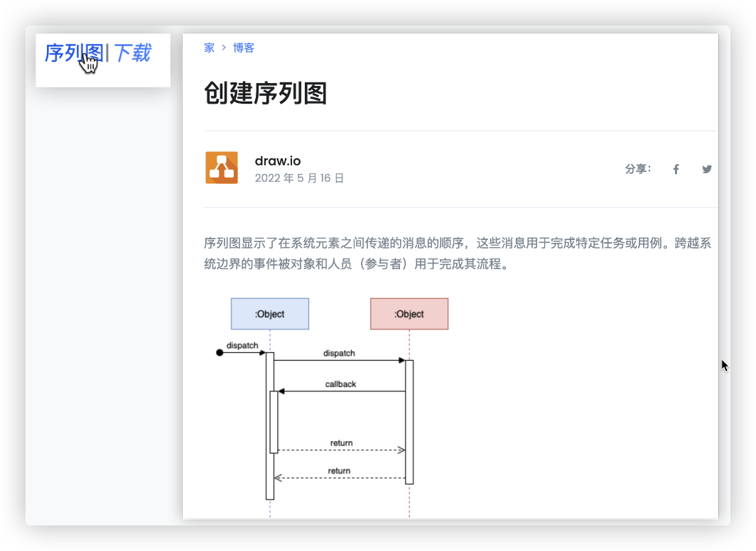
Task: Click the date 2022 年 5 月 16 日
Action: click(299, 178)
